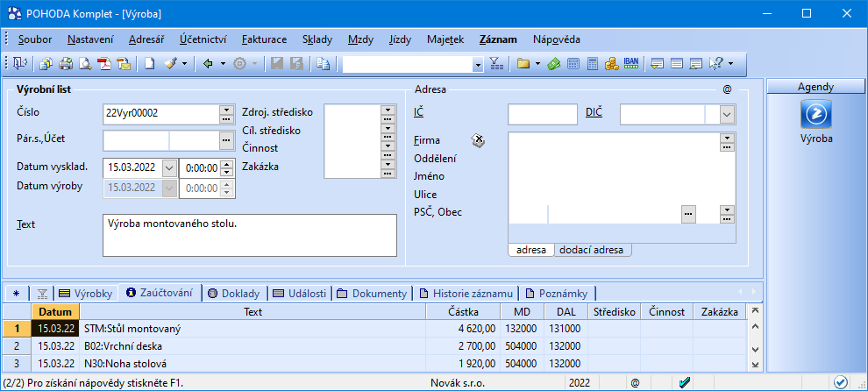868x391 pixels.
Task: Click into the IČ input field
Action: 543,115
